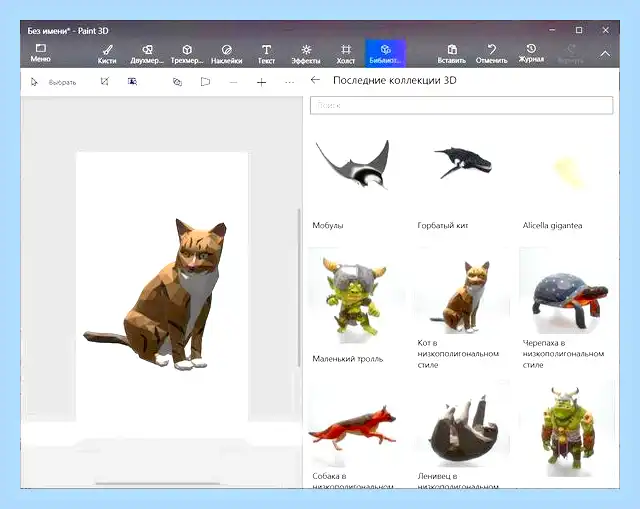Image resolution: width=640 pixels, height=509 pixels.
Task: Open the Наклейки stickers tab
Action: pos(227,54)
